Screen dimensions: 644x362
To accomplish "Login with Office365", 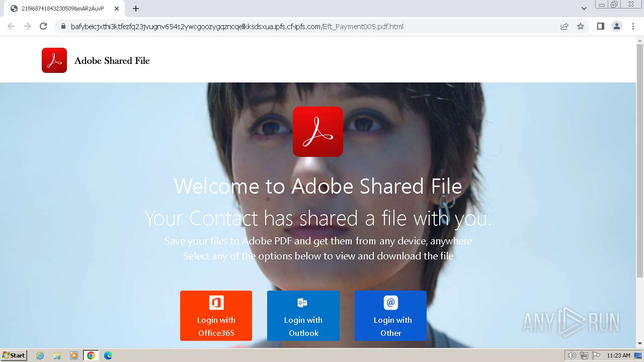I will coord(216,316).
